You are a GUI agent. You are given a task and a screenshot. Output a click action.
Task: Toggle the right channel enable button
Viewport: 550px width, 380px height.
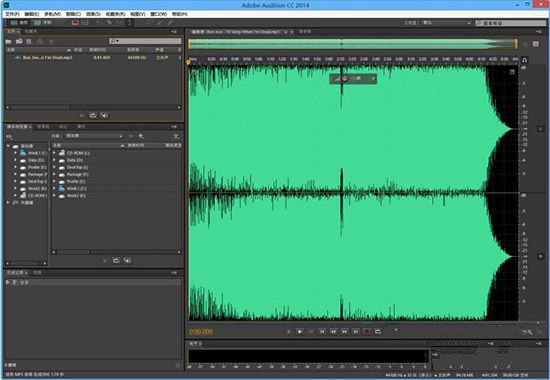(541, 256)
